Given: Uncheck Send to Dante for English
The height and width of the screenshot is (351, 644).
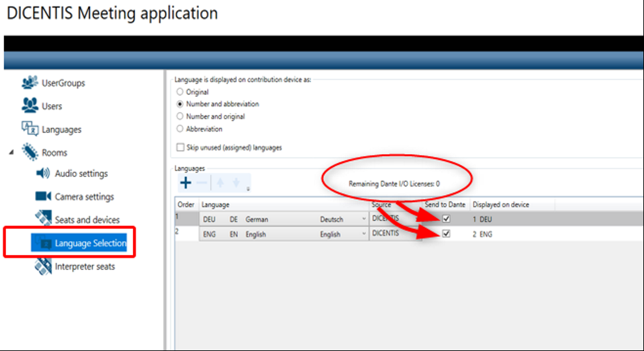Looking at the screenshot, I should [x=446, y=234].
